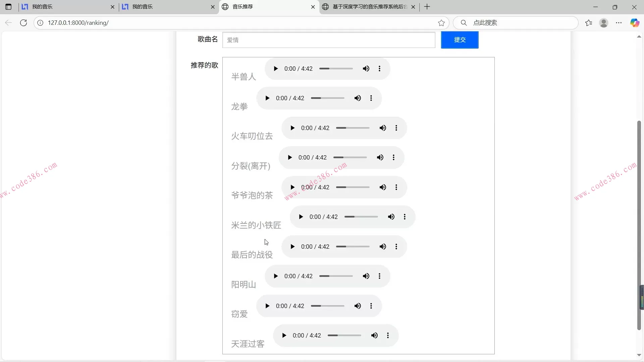Open the three-dot menu for 半兽人 player
The image size is (644, 362).
pyautogui.click(x=379, y=68)
